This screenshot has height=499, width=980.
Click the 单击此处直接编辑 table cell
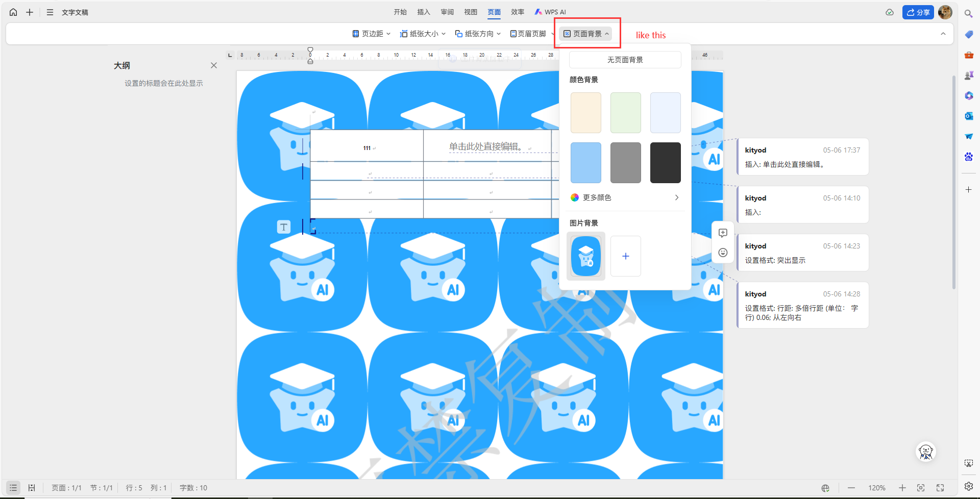point(487,146)
